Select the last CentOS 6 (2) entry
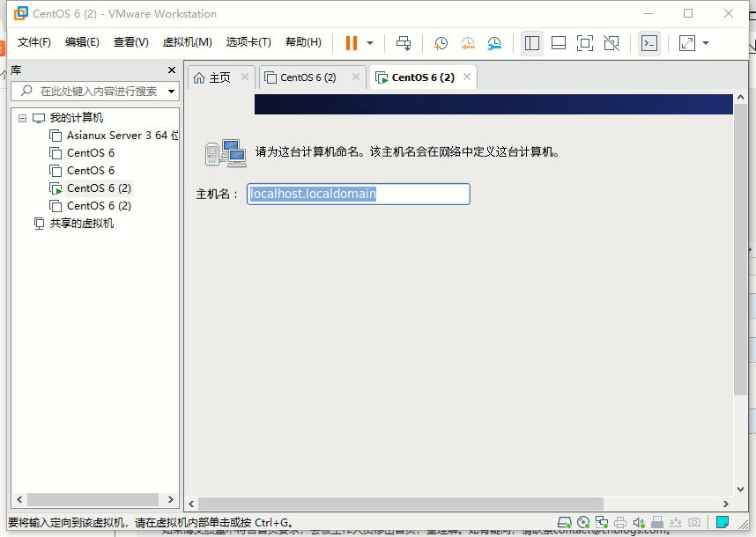756x537 pixels. (x=99, y=206)
